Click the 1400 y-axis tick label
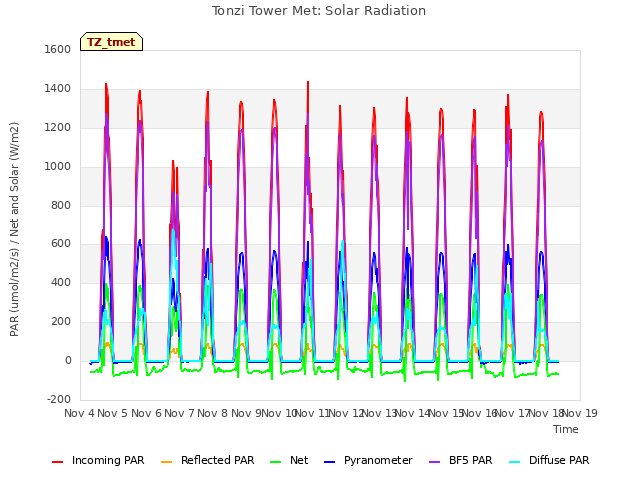The height and width of the screenshot is (480, 640). 58,88
